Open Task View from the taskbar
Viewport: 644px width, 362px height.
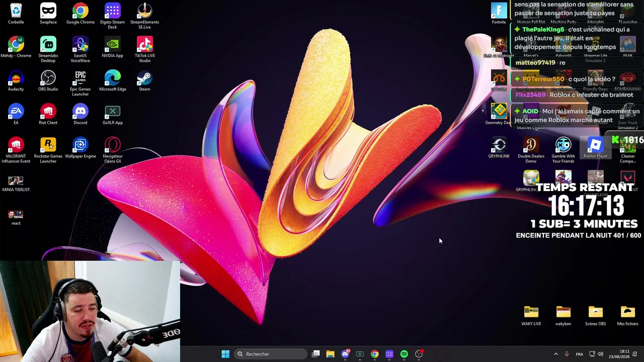pos(315,354)
